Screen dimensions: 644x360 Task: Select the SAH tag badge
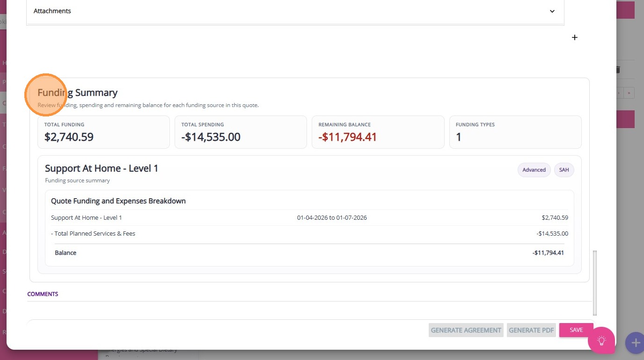coord(564,170)
